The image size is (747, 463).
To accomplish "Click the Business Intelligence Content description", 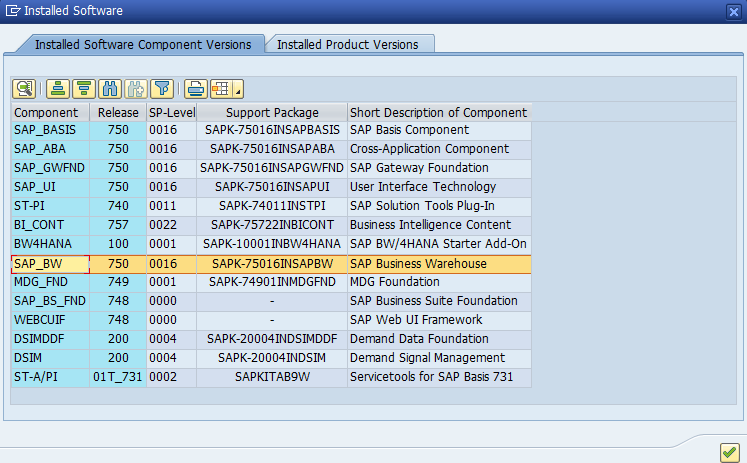I will click(439, 225).
